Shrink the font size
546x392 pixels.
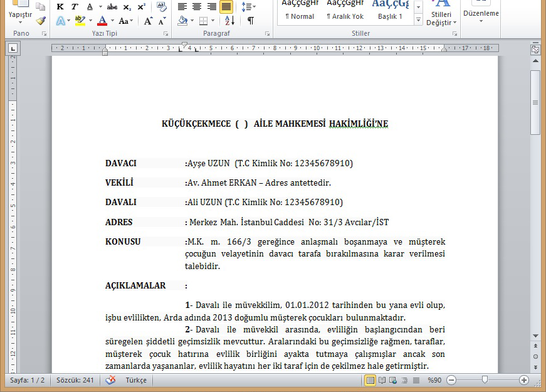point(162,21)
